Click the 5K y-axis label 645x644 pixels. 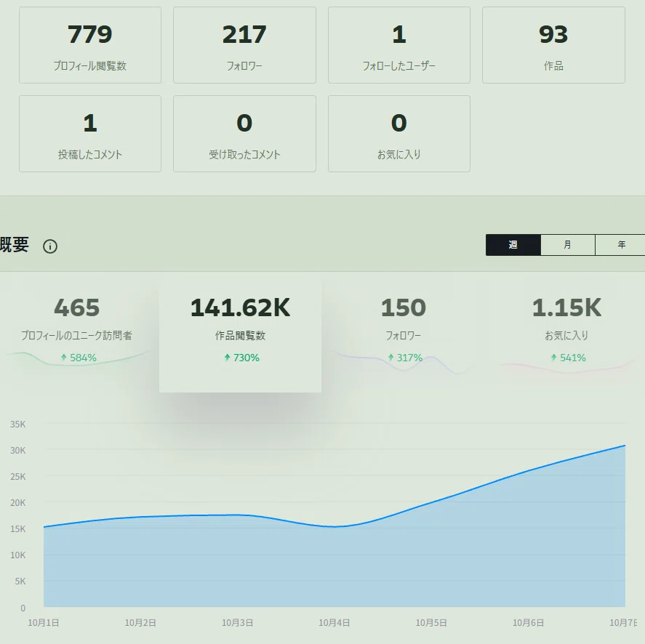(x=20, y=581)
